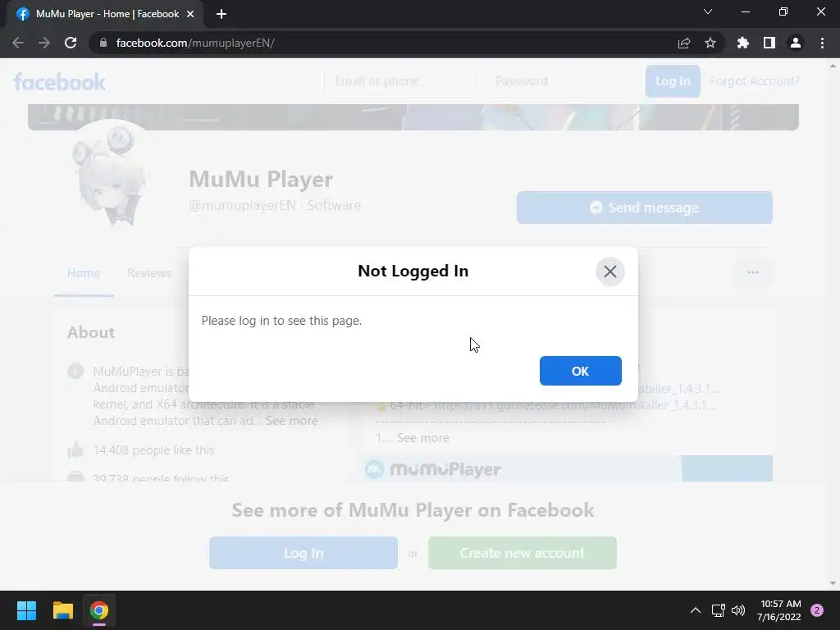This screenshot has height=630, width=840.
Task: Open the Forgot Account? link
Action: [x=755, y=81]
